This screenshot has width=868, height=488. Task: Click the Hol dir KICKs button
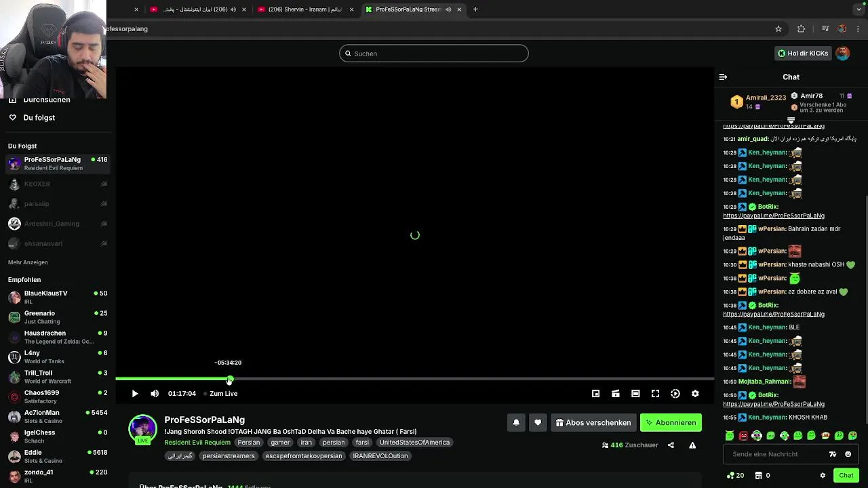pos(803,54)
